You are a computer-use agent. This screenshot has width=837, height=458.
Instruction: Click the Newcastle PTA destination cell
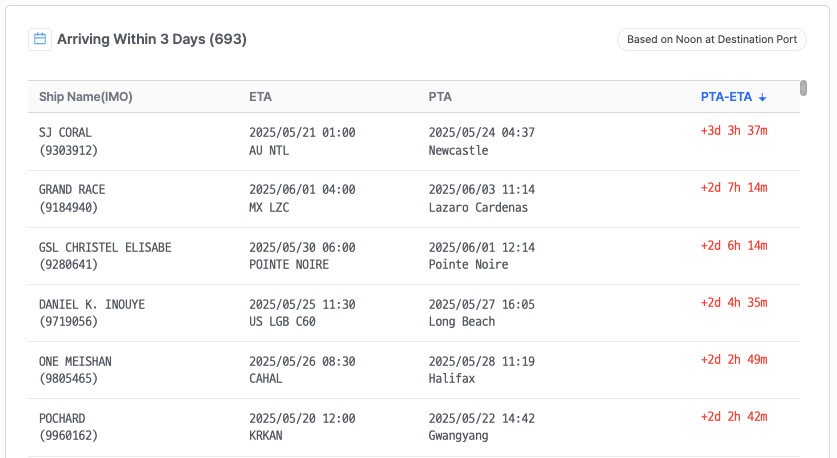[x=459, y=151]
